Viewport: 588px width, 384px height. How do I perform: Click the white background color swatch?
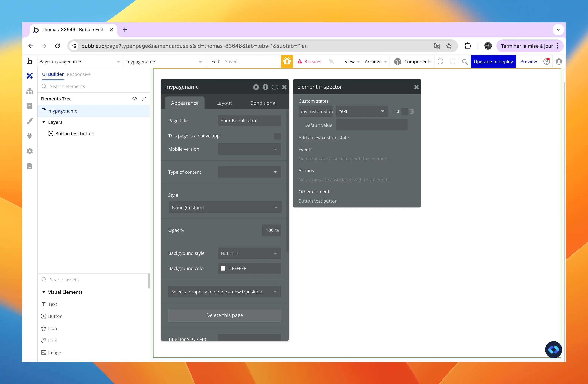coord(223,268)
